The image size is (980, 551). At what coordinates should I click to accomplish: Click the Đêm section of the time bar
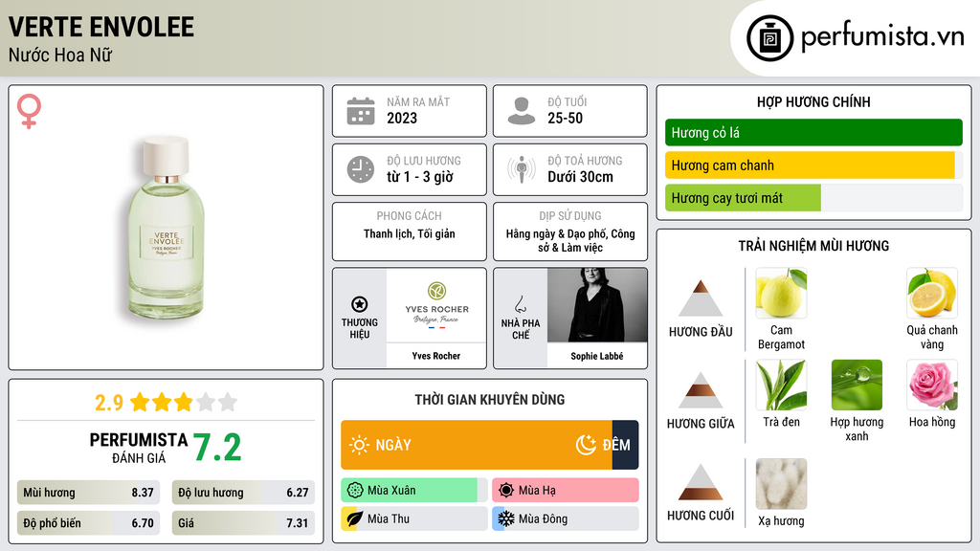pyautogui.click(x=625, y=445)
